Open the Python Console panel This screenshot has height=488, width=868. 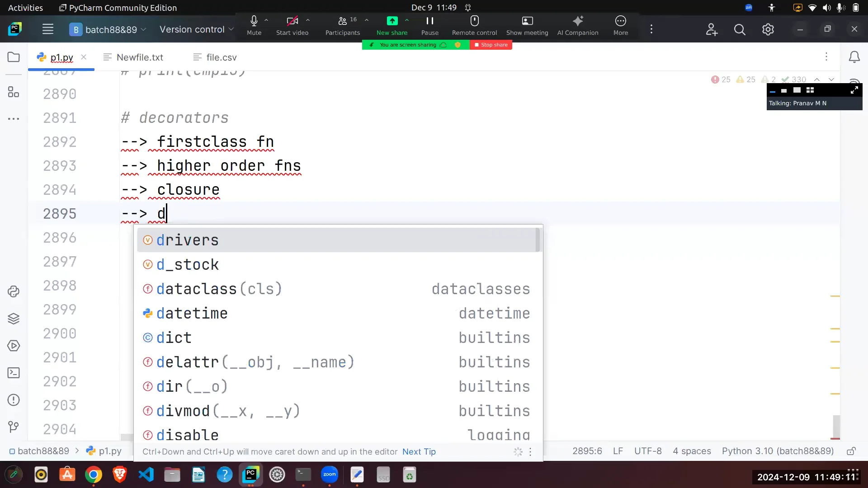[x=13, y=291]
